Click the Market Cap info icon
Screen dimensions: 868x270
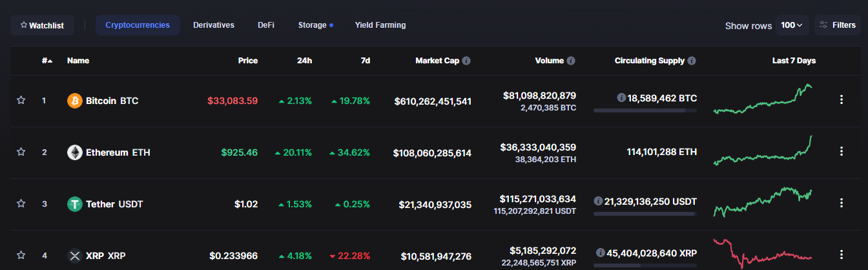(x=466, y=61)
